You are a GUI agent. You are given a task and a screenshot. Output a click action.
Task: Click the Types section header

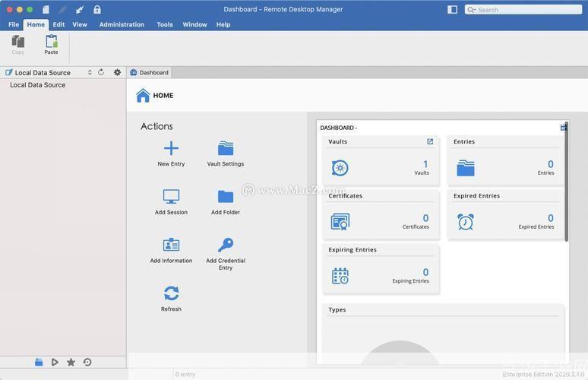tap(337, 309)
